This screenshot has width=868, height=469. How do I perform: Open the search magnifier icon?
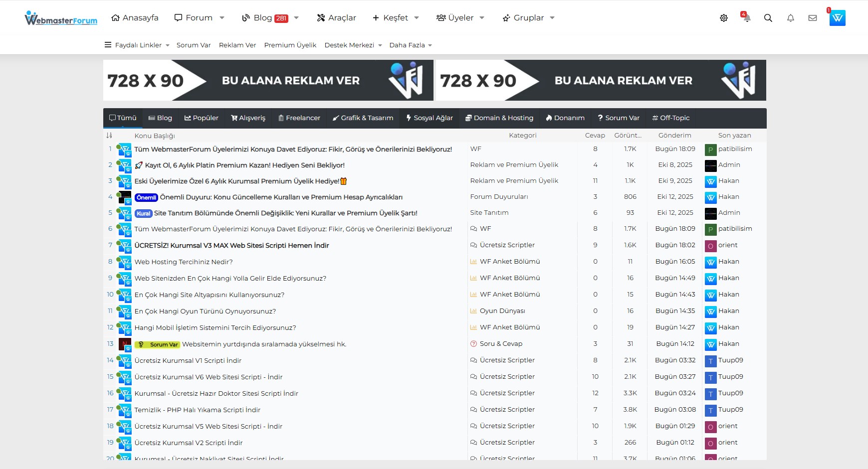768,17
